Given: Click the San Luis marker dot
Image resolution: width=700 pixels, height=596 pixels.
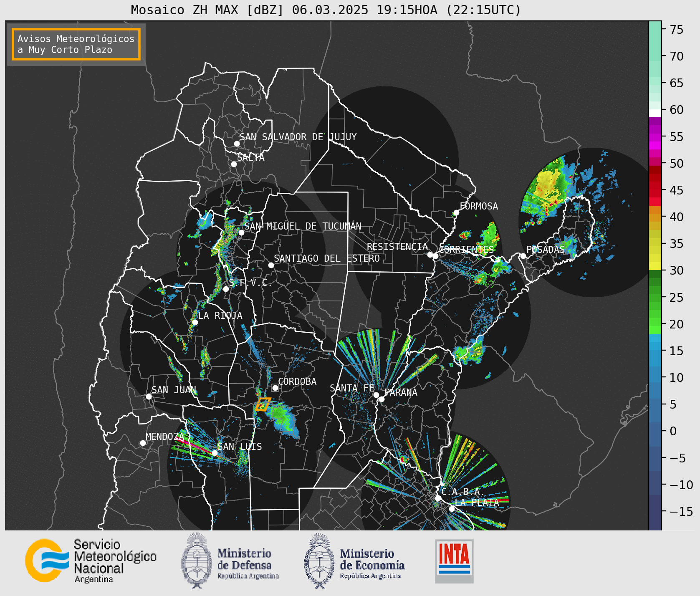Looking at the screenshot, I should [x=215, y=453].
